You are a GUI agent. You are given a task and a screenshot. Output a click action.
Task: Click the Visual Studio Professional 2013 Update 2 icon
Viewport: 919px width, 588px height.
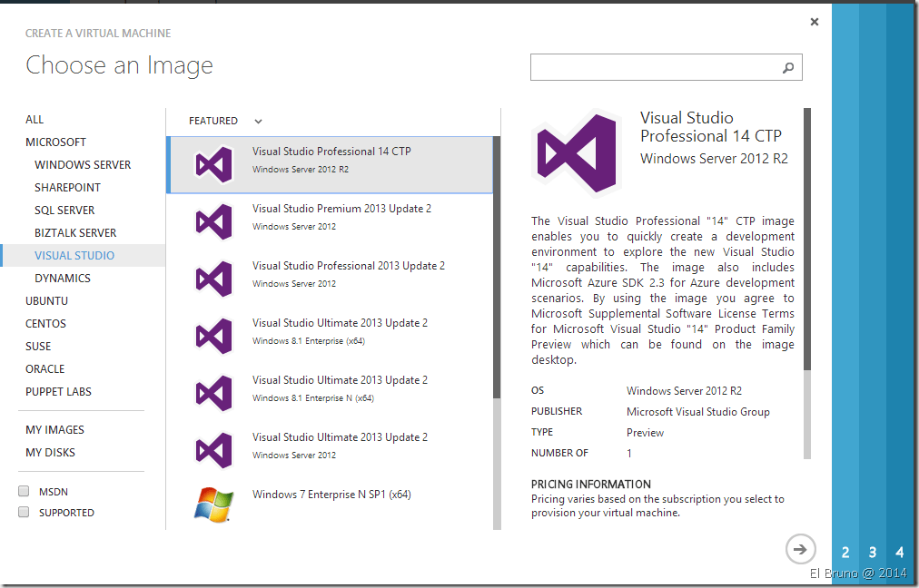(x=213, y=279)
